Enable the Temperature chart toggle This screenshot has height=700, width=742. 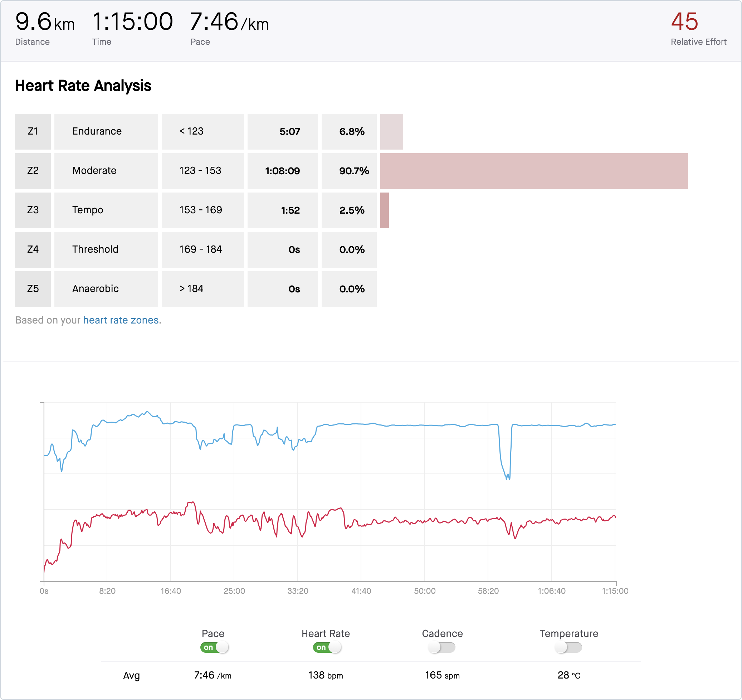tap(568, 647)
